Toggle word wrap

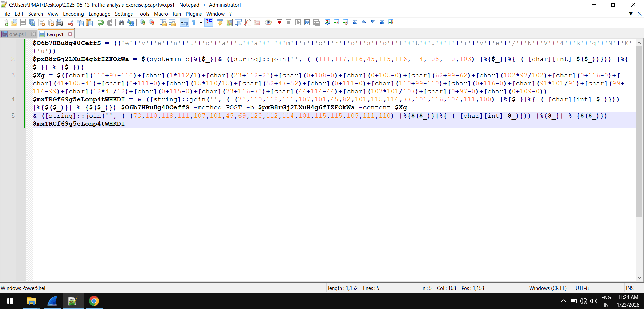[184, 22]
